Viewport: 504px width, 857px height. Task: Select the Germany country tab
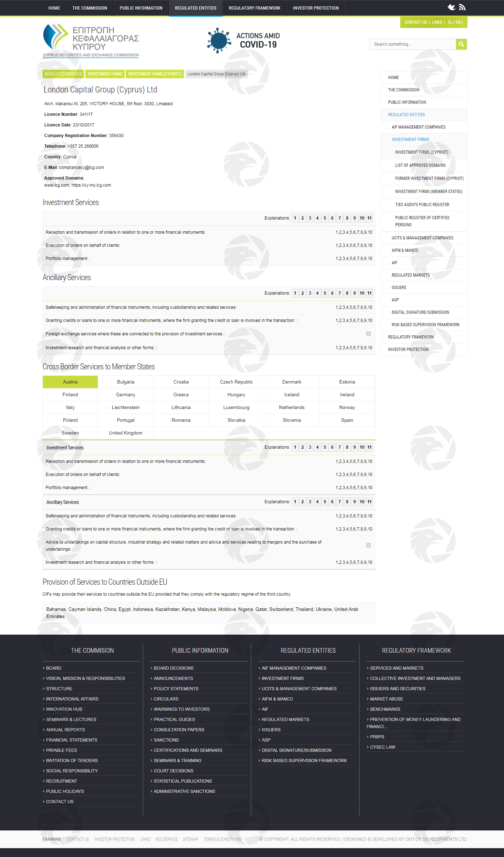[126, 395]
